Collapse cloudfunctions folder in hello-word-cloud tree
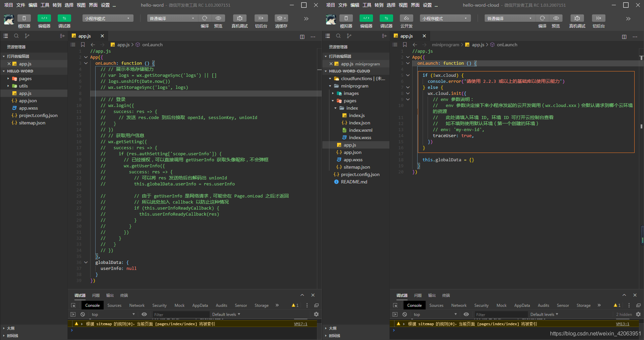This screenshot has height=340, width=644. click(330, 78)
